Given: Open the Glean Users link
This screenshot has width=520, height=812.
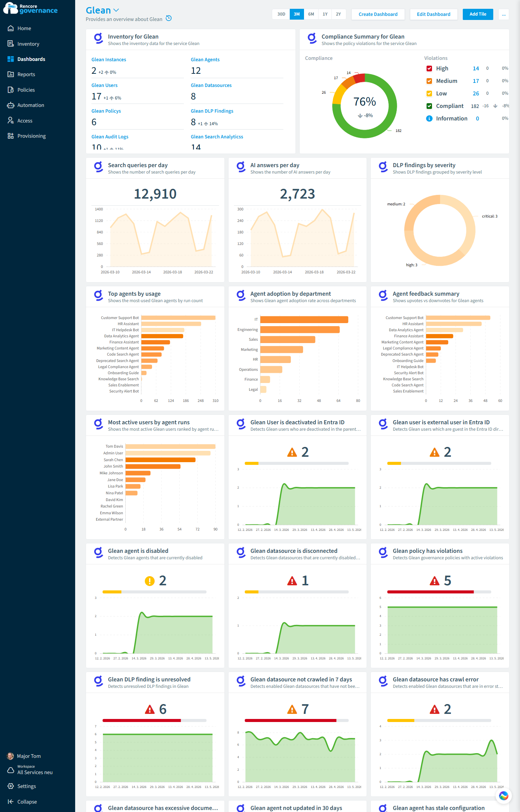Looking at the screenshot, I should tap(105, 85).
